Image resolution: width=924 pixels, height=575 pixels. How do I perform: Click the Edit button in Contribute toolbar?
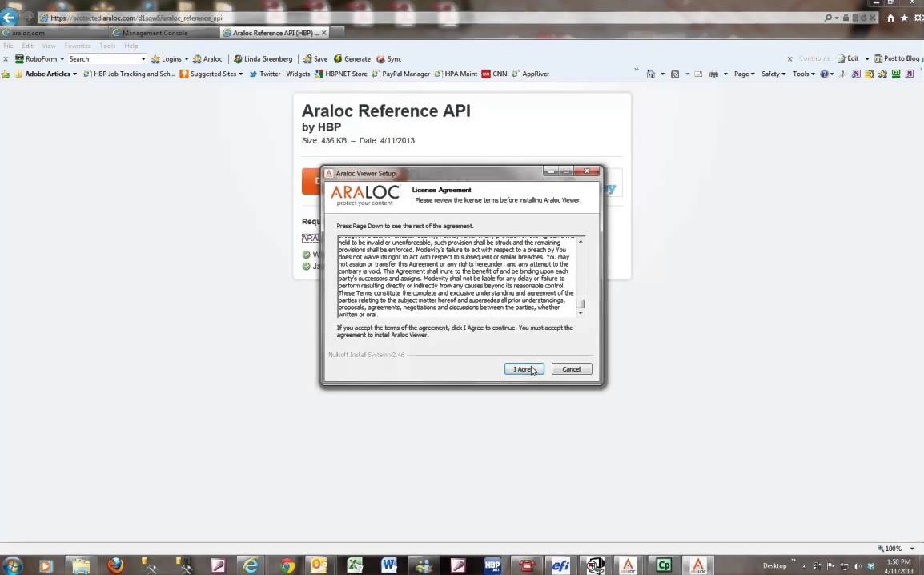[849, 59]
